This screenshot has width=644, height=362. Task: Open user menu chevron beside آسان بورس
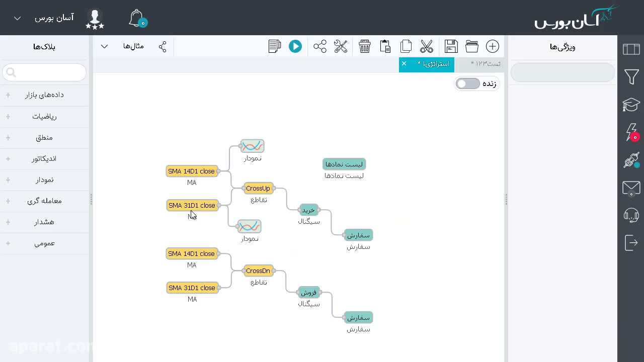17,18
